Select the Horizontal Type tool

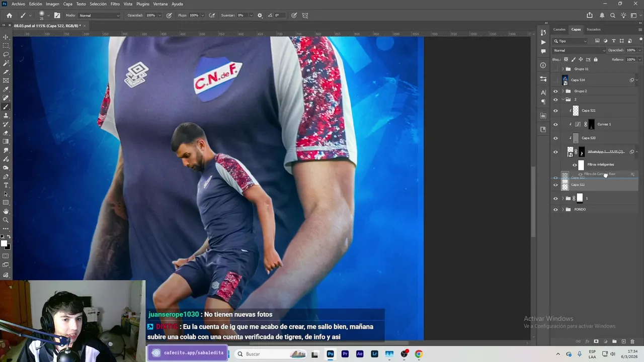point(6,185)
